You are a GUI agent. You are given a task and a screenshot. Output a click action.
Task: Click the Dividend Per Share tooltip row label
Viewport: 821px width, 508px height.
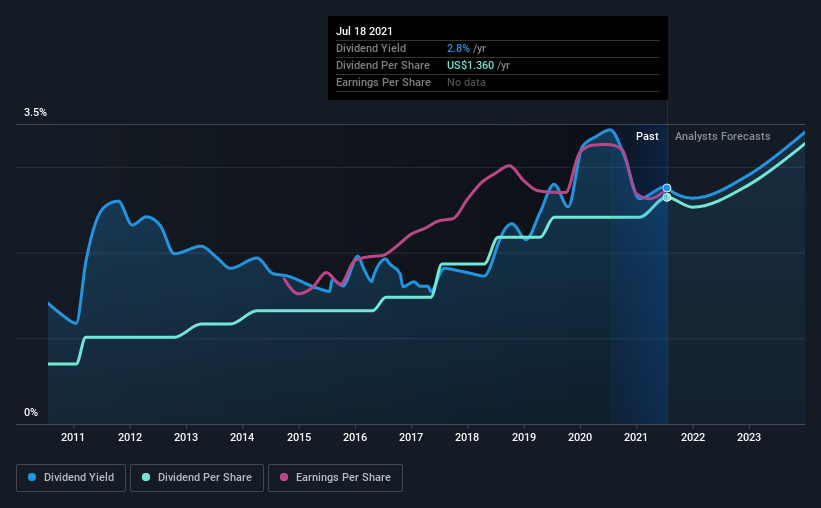pyautogui.click(x=383, y=65)
